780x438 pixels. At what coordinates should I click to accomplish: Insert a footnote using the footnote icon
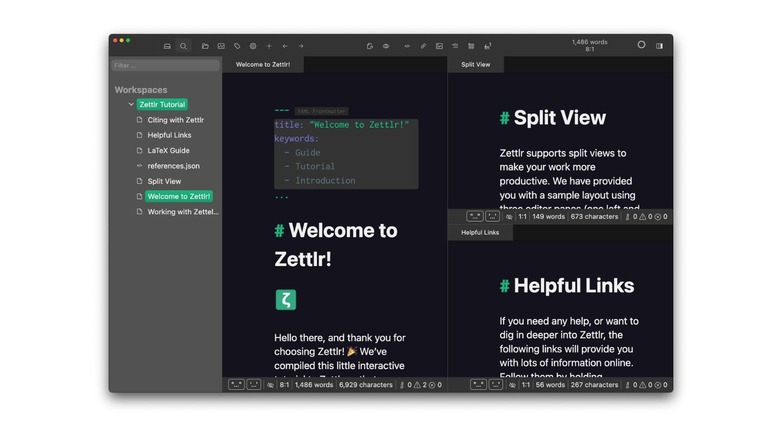coord(488,46)
